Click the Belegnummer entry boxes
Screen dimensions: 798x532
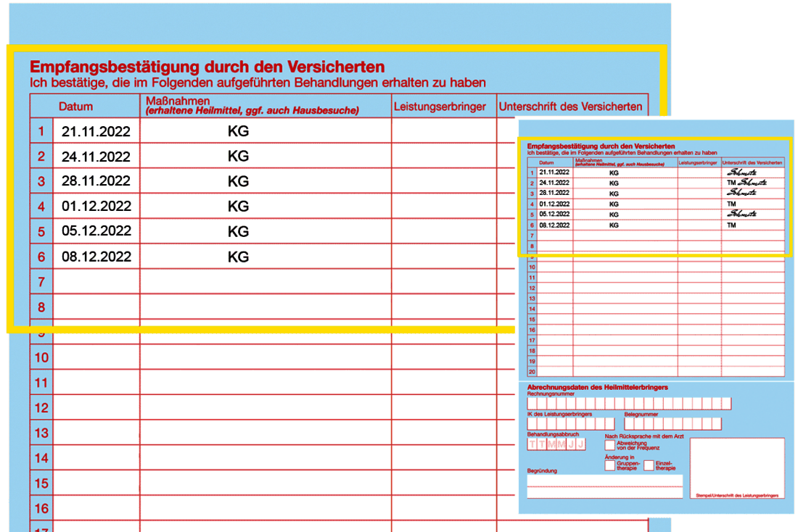672,423
